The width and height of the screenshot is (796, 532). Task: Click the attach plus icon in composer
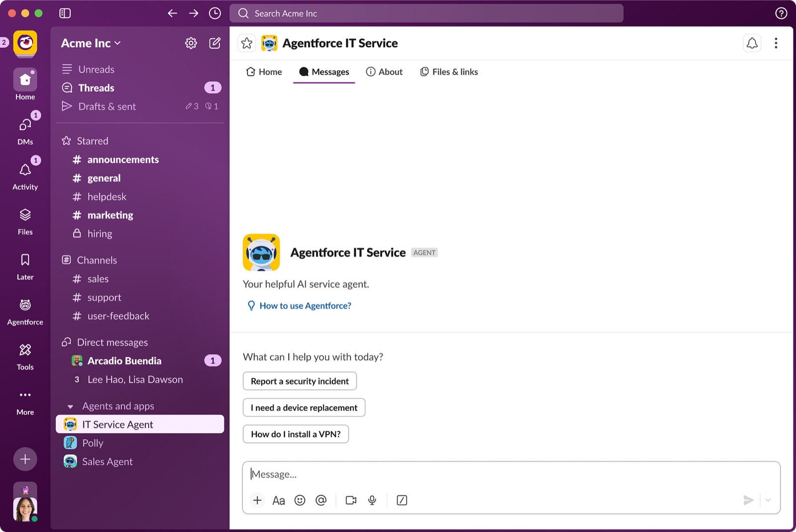pyautogui.click(x=257, y=500)
